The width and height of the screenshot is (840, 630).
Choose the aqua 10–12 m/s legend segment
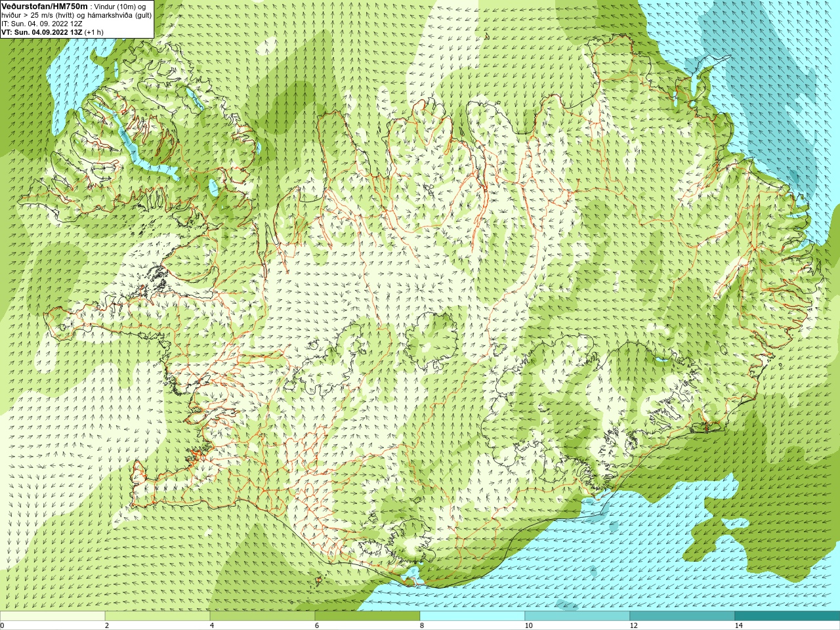(x=577, y=616)
